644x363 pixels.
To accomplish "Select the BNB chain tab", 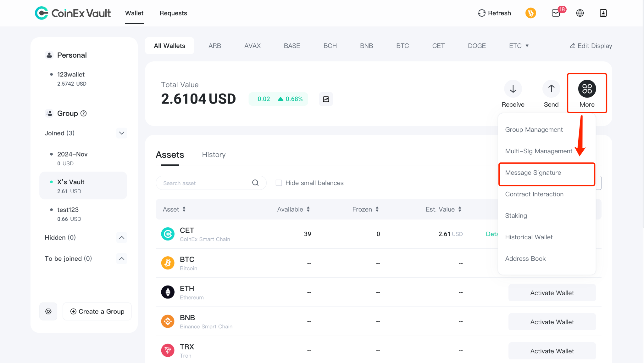I will [367, 46].
